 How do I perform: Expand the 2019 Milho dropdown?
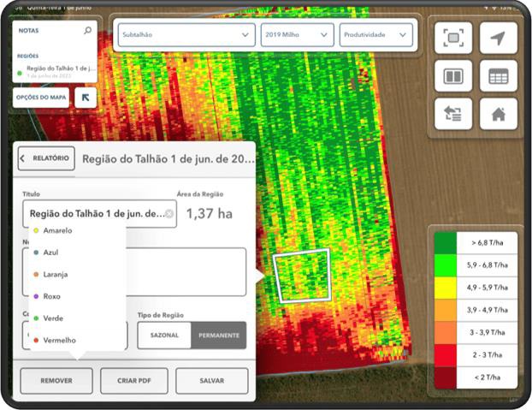click(297, 35)
